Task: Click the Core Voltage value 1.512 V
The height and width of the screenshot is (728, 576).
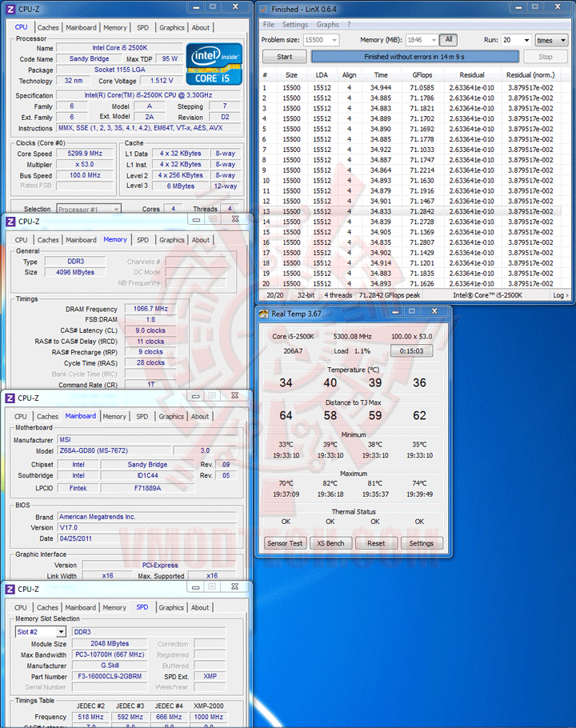Action: 162,80
